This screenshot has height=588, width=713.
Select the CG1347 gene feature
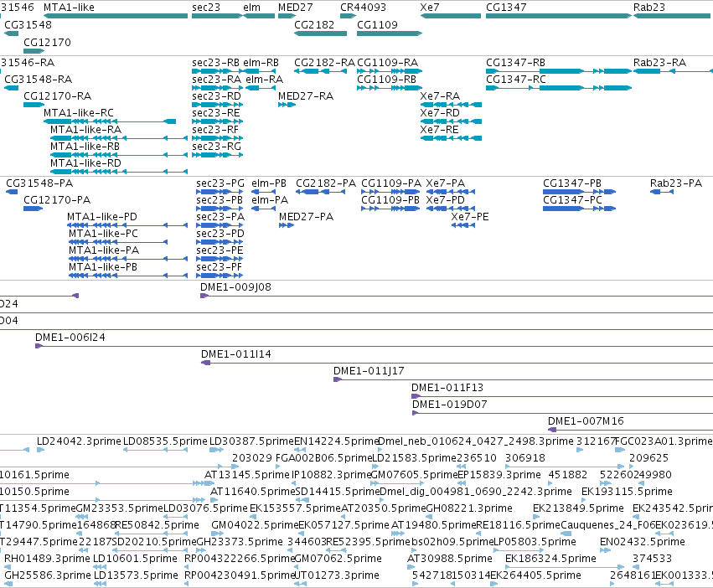(559, 16)
